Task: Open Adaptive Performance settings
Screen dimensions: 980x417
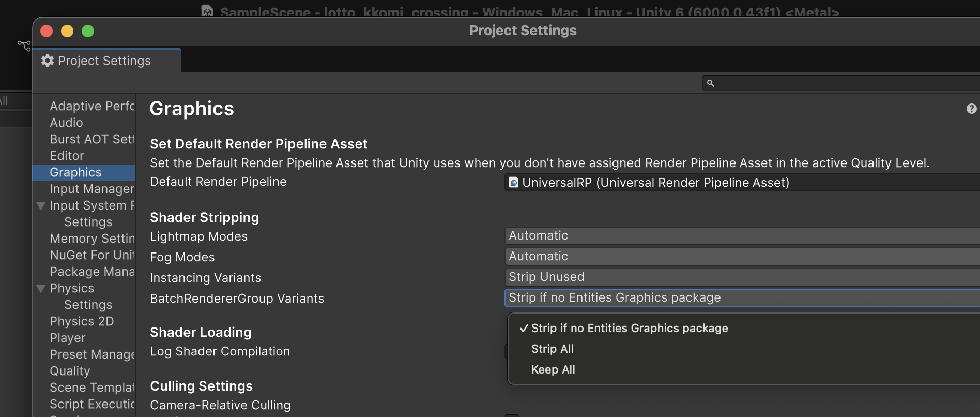Action: (92, 106)
